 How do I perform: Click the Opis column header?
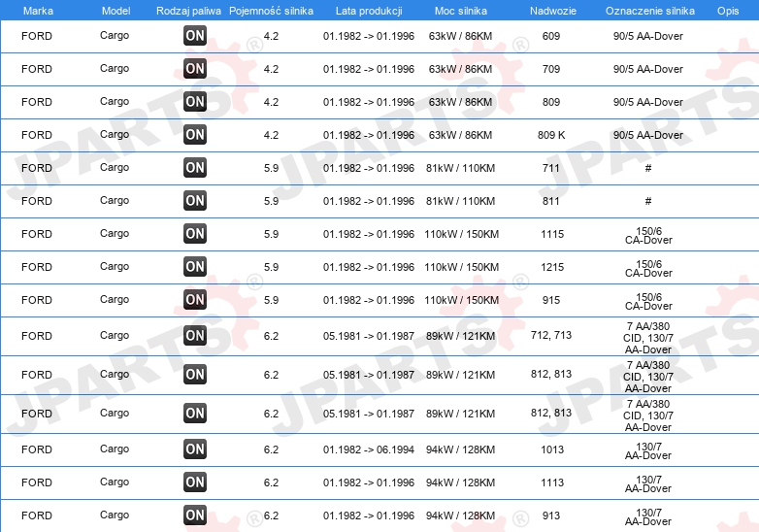click(x=728, y=11)
